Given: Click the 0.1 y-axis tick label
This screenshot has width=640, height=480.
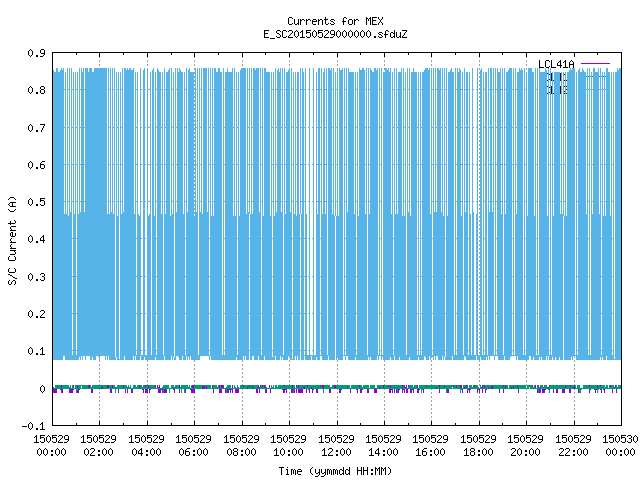Looking at the screenshot, I should [x=36, y=351].
